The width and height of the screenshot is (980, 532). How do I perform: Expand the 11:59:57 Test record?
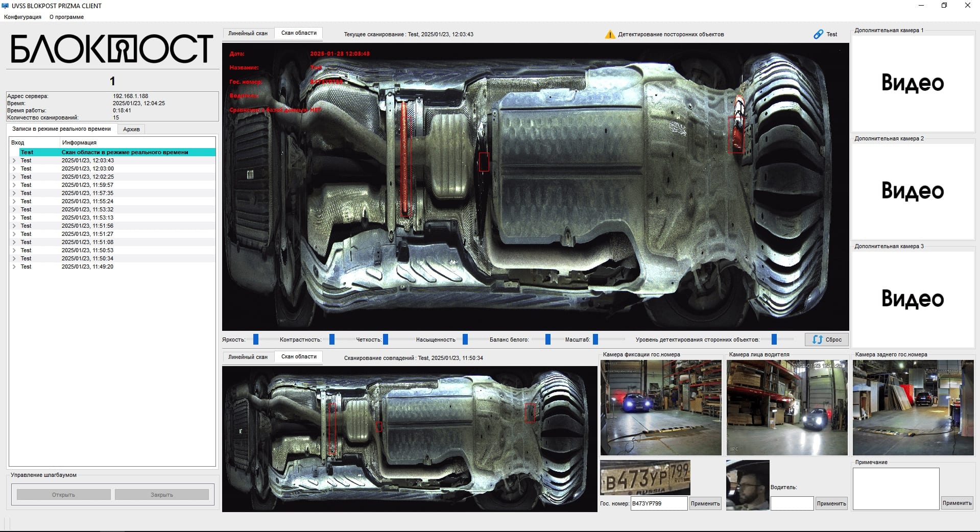[14, 185]
